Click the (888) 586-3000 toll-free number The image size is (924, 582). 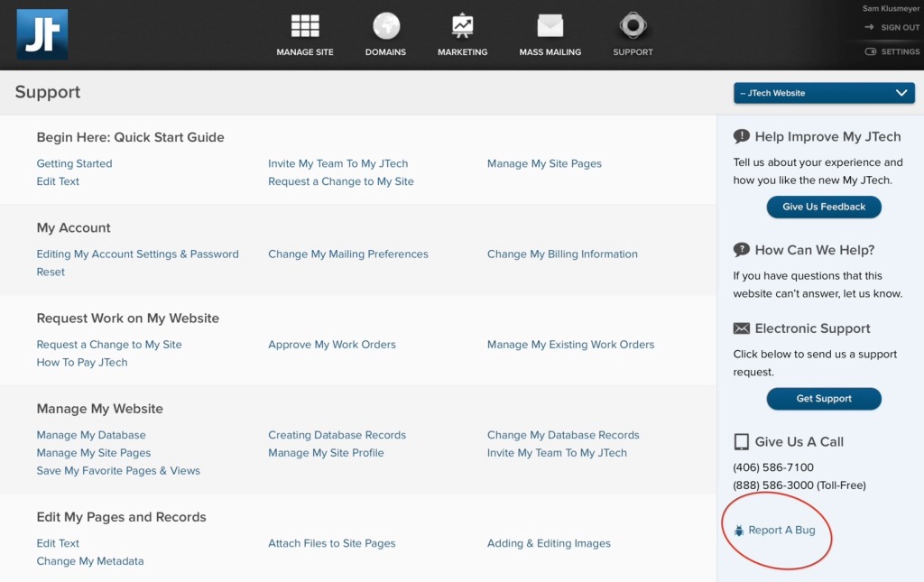pyautogui.click(x=799, y=485)
